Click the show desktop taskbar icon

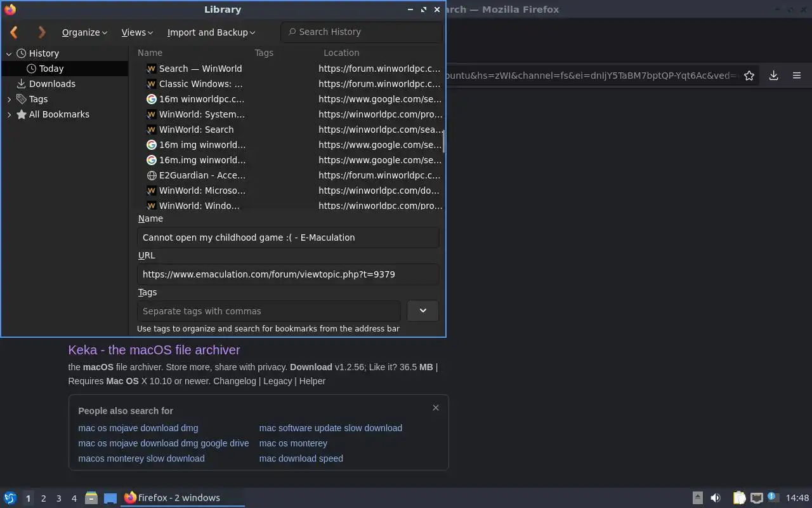[110, 498]
